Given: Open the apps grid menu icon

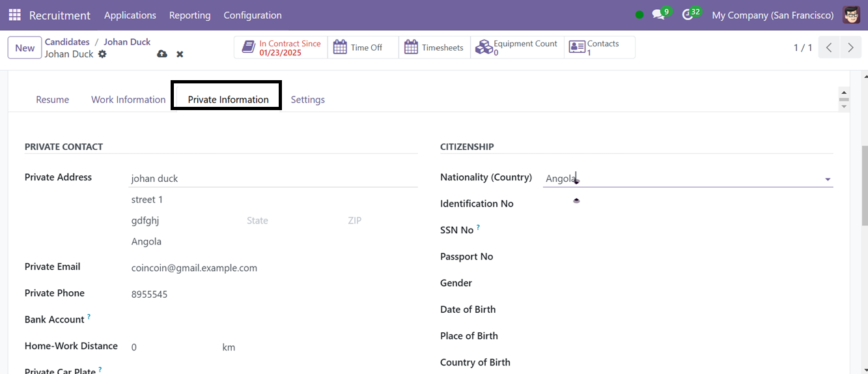Looking at the screenshot, I should [14, 15].
